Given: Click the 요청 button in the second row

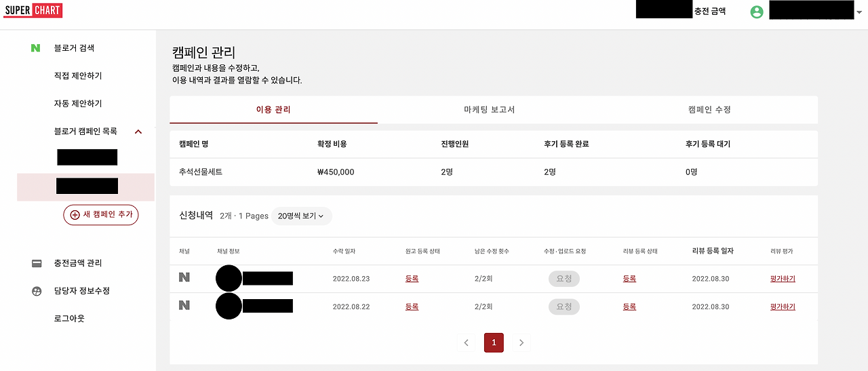Looking at the screenshot, I should 564,307.
